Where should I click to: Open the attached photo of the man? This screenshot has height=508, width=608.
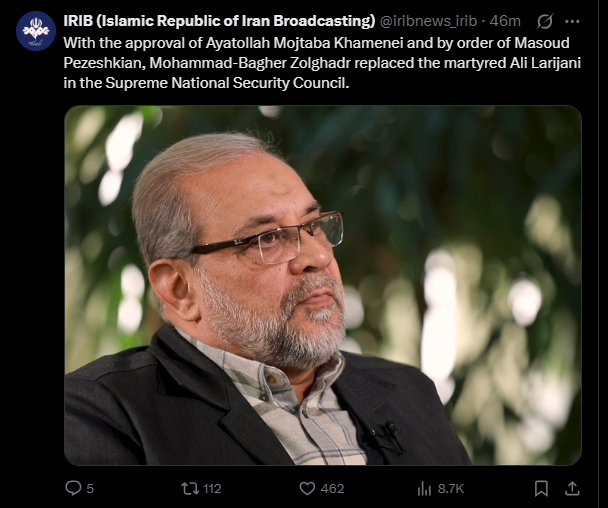click(x=323, y=285)
